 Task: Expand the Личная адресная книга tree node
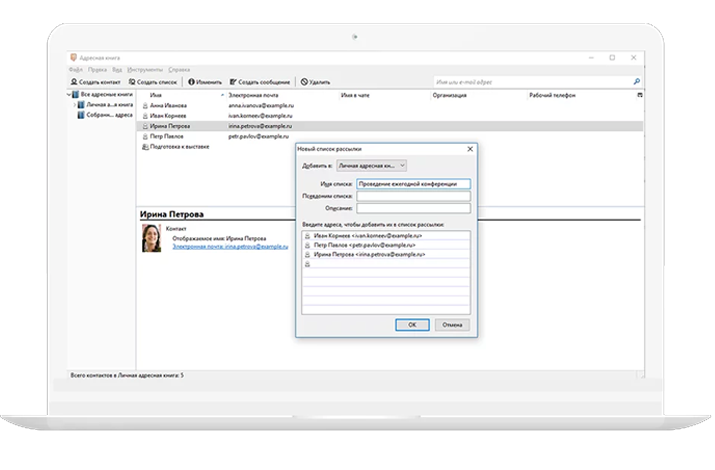[x=73, y=104]
